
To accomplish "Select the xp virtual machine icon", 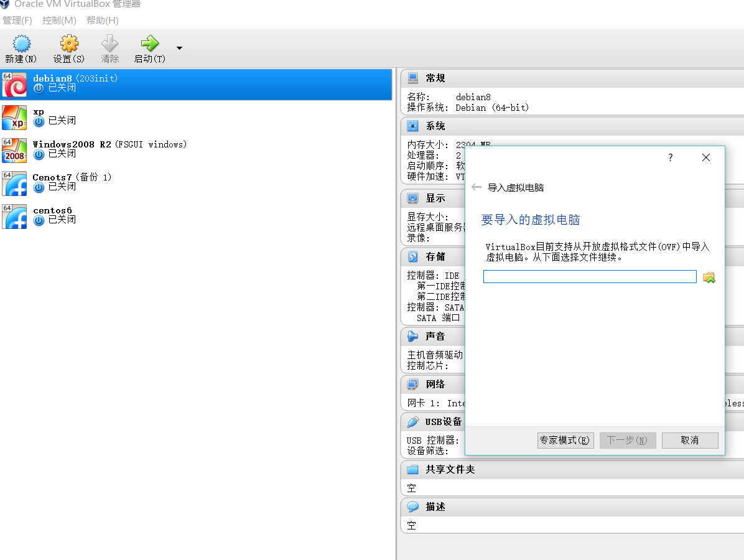I will [14, 116].
